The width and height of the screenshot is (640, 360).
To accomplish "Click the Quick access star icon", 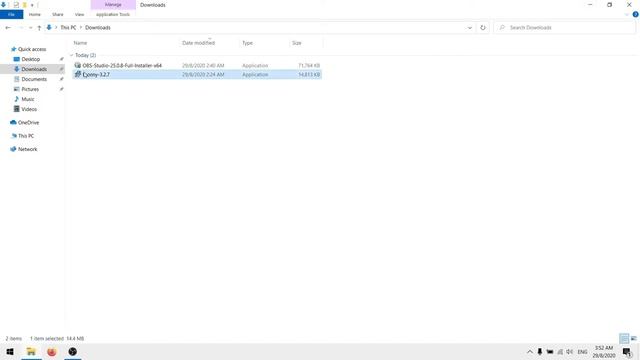I will click(13, 49).
